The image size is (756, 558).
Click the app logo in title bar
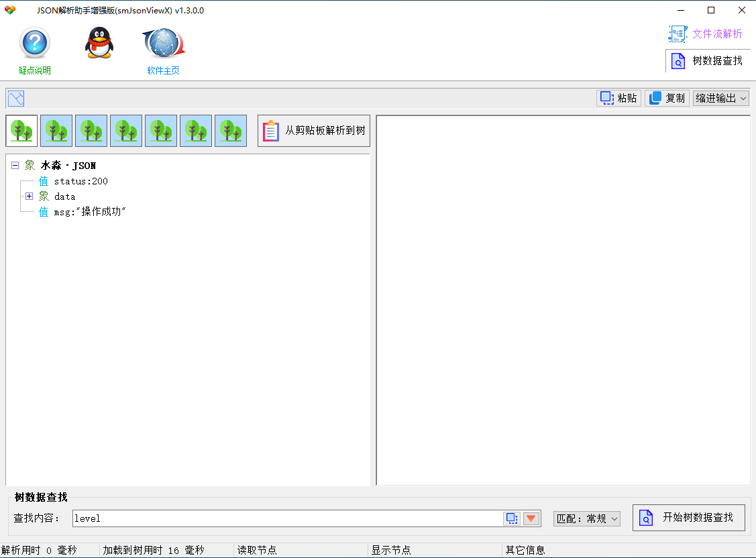[x=9, y=10]
